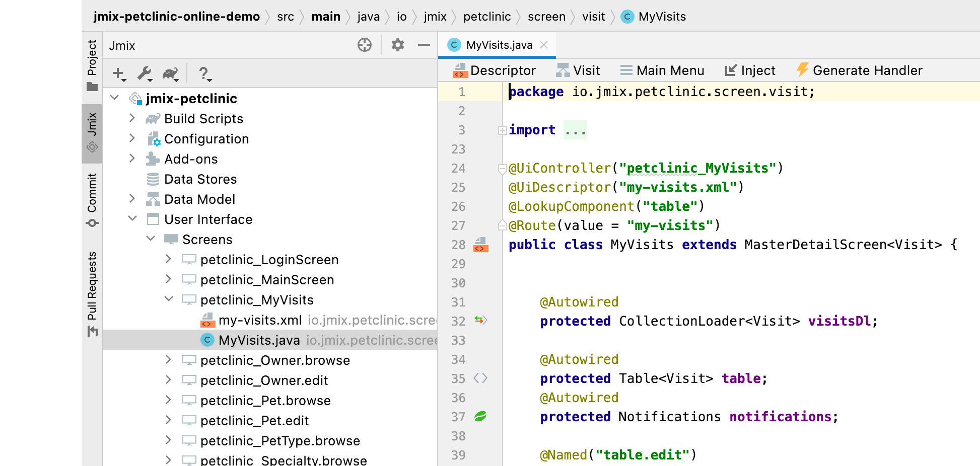Click the Screens monitor icon
The image size is (980, 466).
(x=171, y=240)
